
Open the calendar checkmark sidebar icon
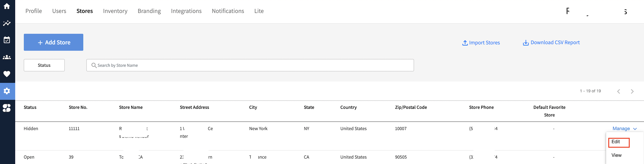(x=7, y=40)
